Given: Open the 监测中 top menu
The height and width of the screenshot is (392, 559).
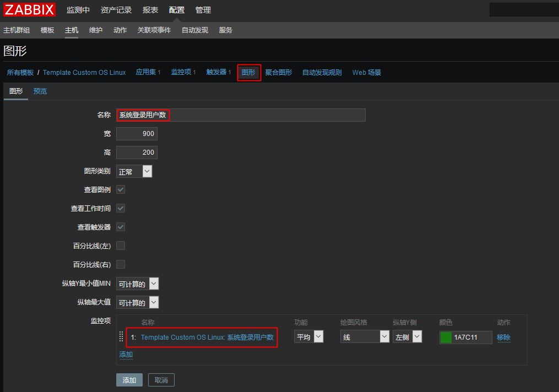Looking at the screenshot, I should [78, 10].
